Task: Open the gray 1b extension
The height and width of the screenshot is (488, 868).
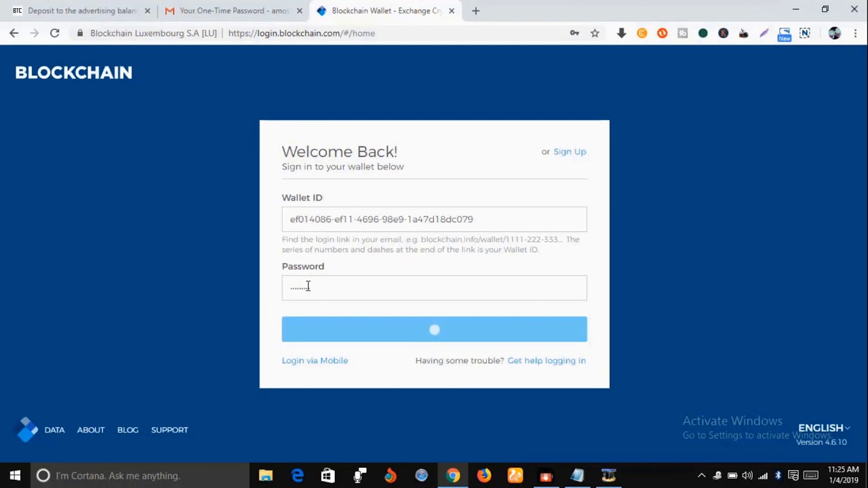Action: (x=682, y=33)
